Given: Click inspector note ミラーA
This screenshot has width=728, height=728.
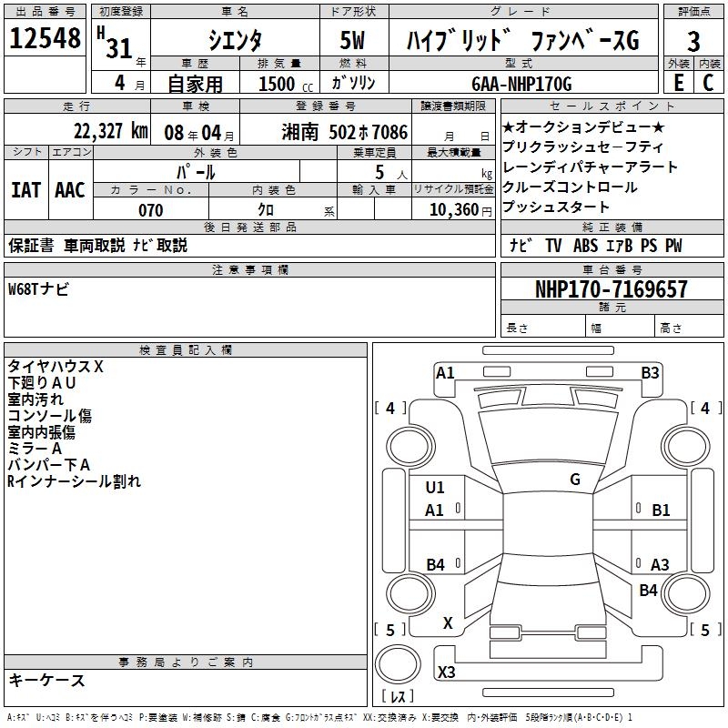Looking at the screenshot, I should 35,448.
